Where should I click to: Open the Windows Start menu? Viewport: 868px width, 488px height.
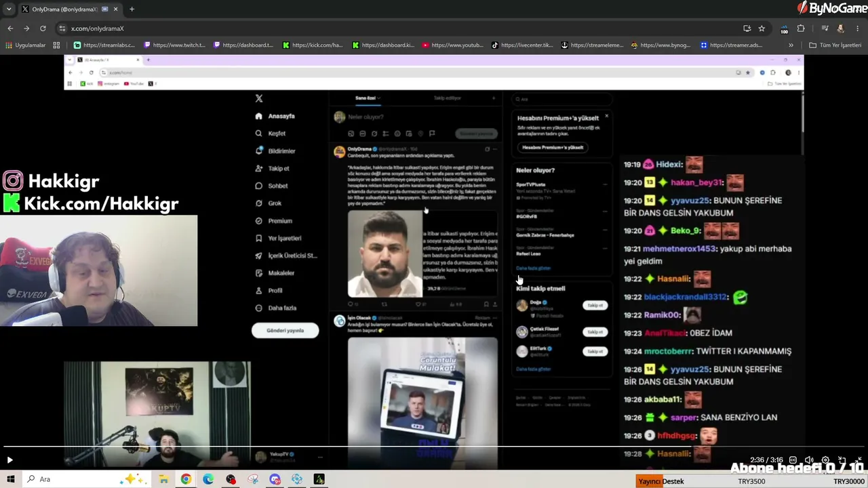(10, 479)
